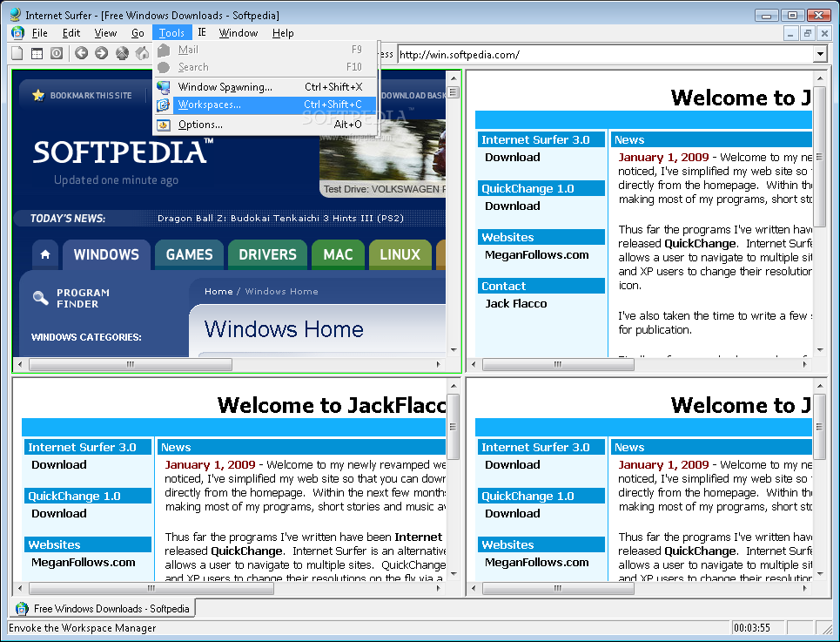
Task: Click the Softpedia logo
Action: click(x=124, y=152)
